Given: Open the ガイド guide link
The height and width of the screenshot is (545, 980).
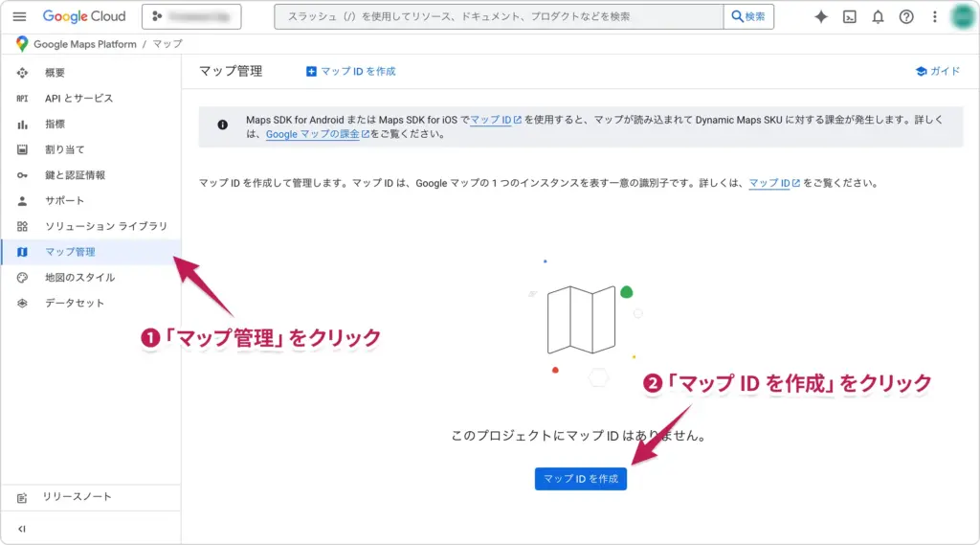Looking at the screenshot, I should pyautogui.click(x=938, y=71).
